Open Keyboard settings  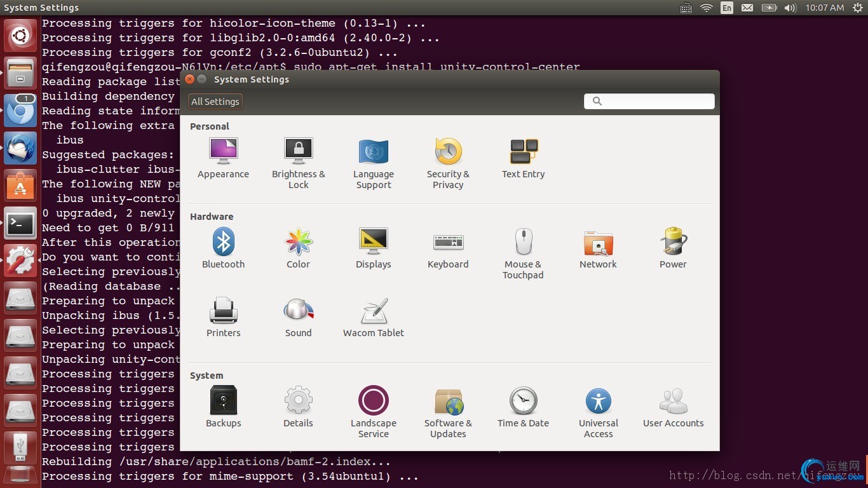pos(448,249)
